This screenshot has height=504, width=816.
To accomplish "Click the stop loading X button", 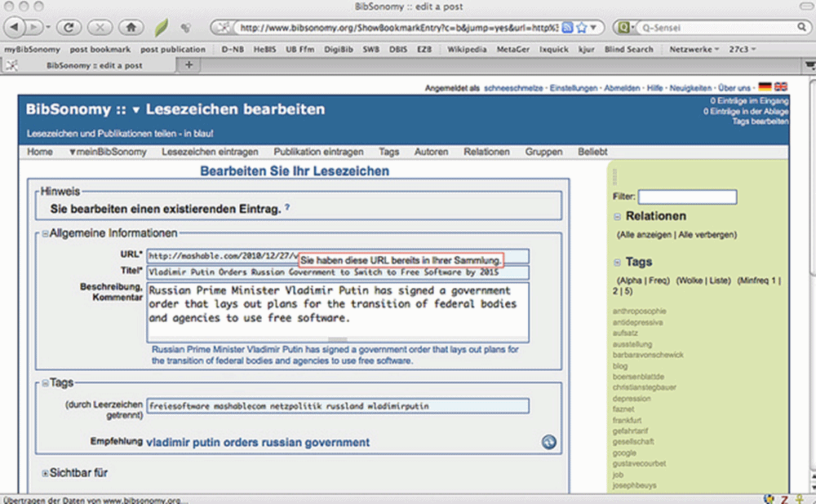I will [100, 27].
